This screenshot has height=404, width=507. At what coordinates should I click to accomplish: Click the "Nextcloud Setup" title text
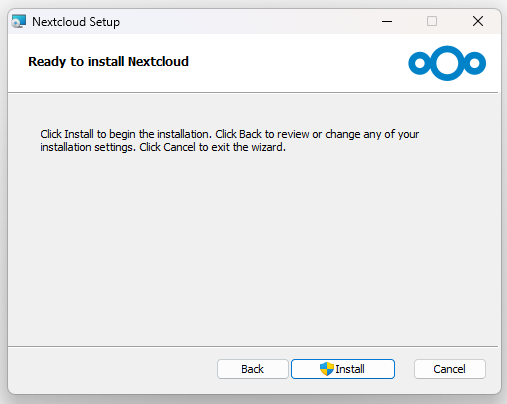coord(76,22)
